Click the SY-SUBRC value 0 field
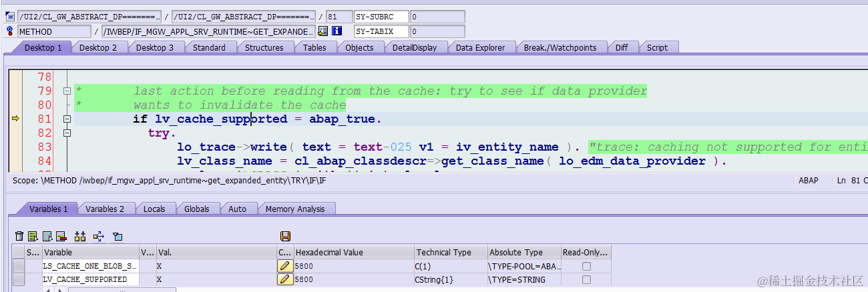Screen dimensions: 868x292 pos(437,17)
